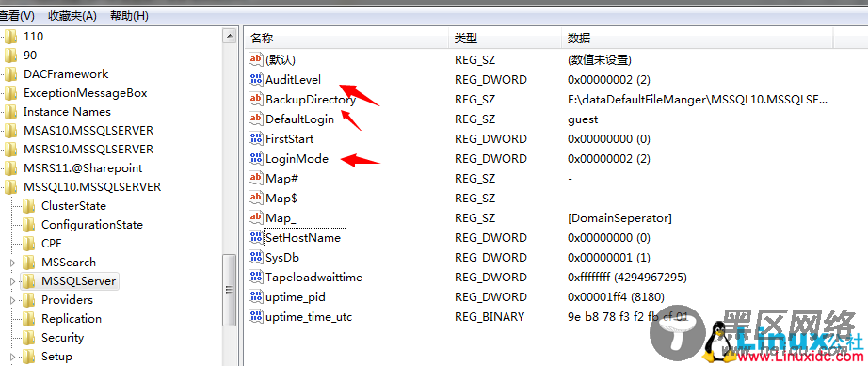The image size is (868, 366).
Task: Click the E:\dataDefaultFileManger path data cell
Action: pyautogui.click(x=698, y=100)
